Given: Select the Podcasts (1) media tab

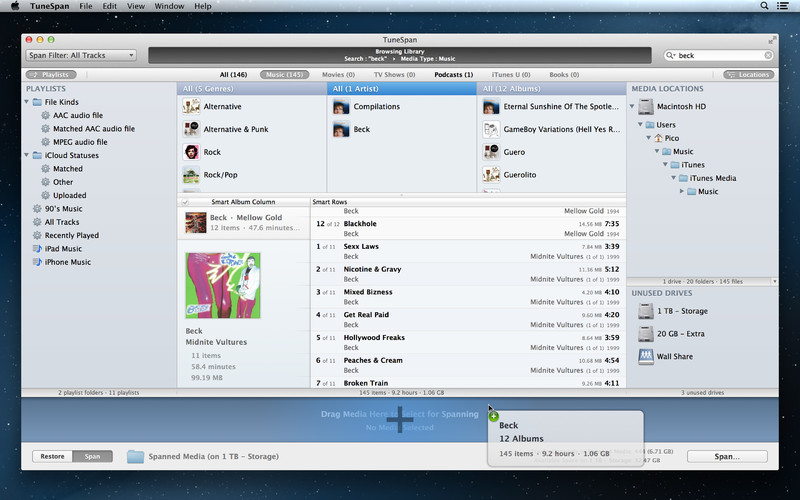Looking at the screenshot, I should (x=454, y=74).
